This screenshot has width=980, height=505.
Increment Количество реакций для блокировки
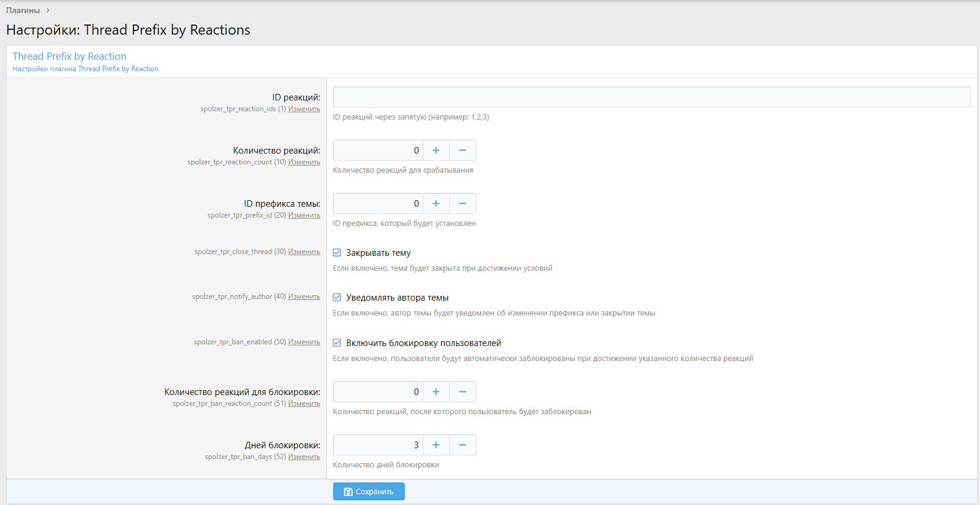(436, 392)
